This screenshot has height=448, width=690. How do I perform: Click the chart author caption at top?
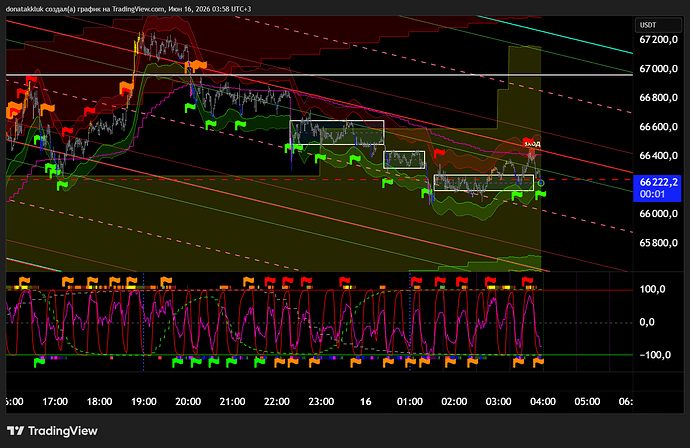(x=128, y=9)
